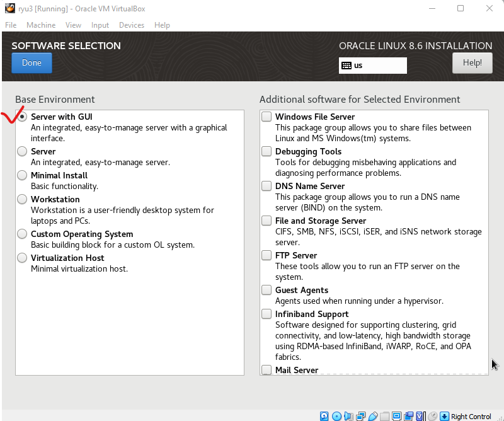Viewport: 504px width, 421px height.
Task: Tick the Mail Server checkbox
Action: click(266, 370)
